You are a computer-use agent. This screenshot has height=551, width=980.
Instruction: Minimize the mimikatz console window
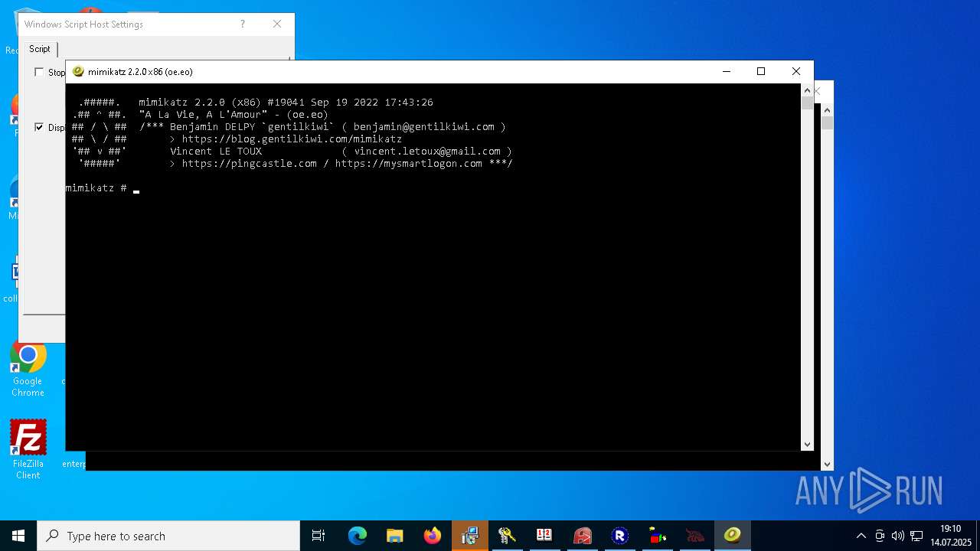tap(726, 71)
